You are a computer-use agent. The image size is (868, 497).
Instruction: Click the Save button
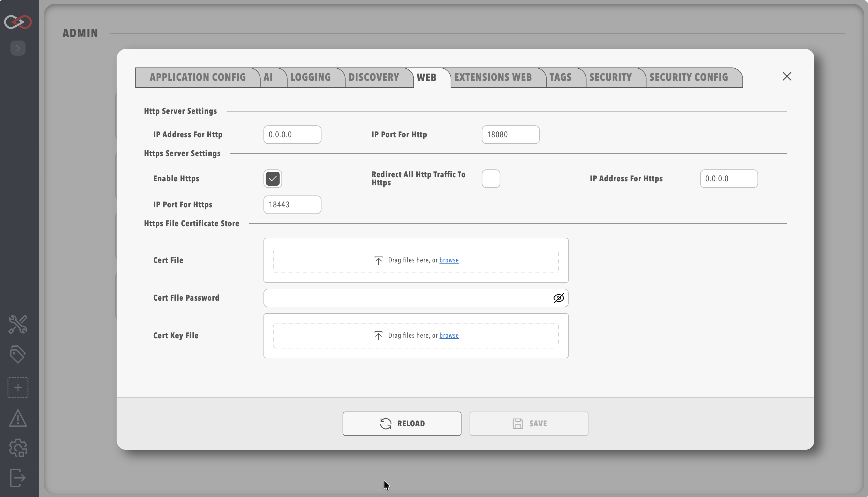[529, 424]
